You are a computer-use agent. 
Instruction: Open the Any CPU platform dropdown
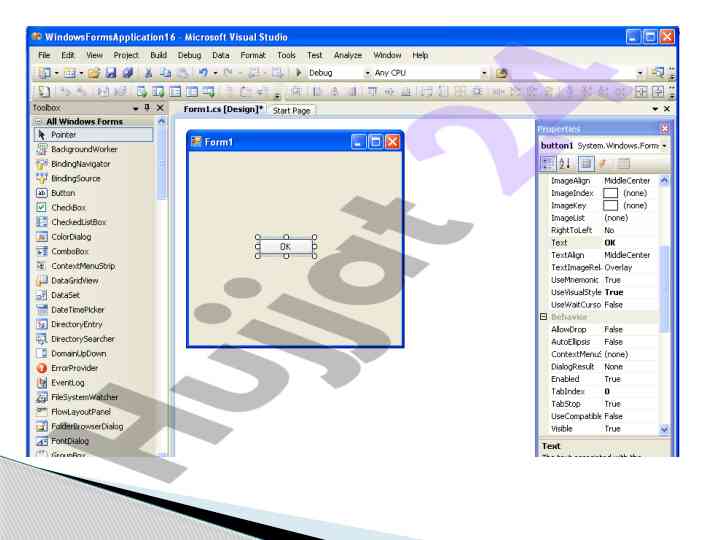coord(484,73)
